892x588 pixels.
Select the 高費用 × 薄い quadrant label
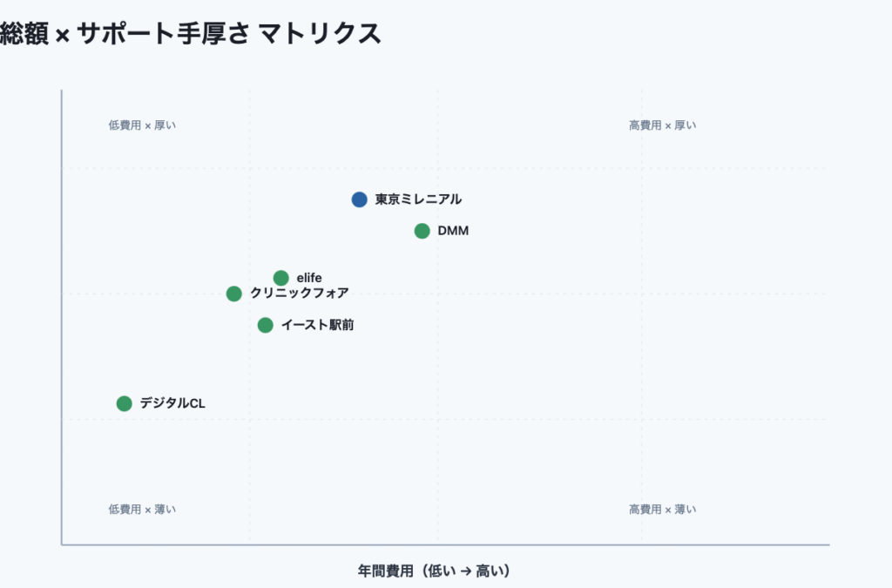[x=662, y=510]
